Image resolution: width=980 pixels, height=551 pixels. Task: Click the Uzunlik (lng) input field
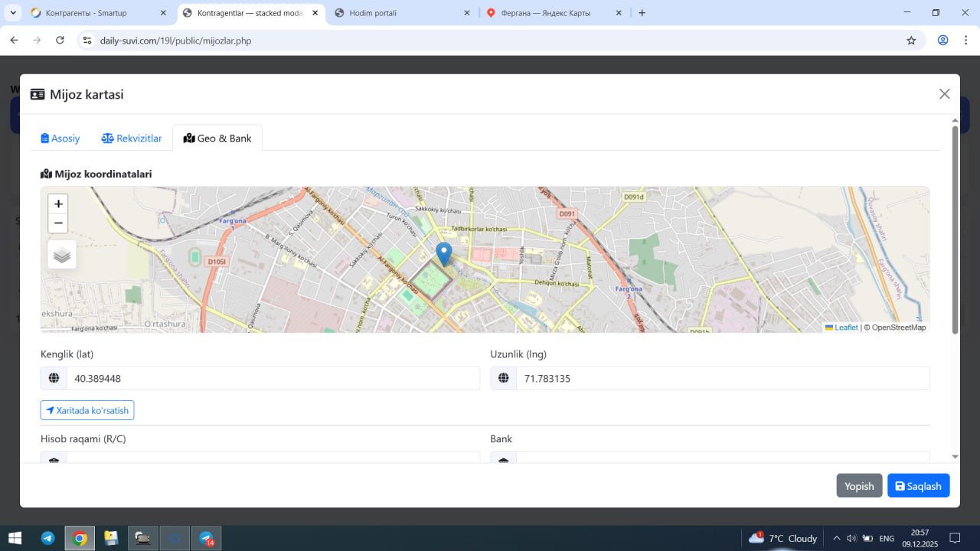coord(722,378)
